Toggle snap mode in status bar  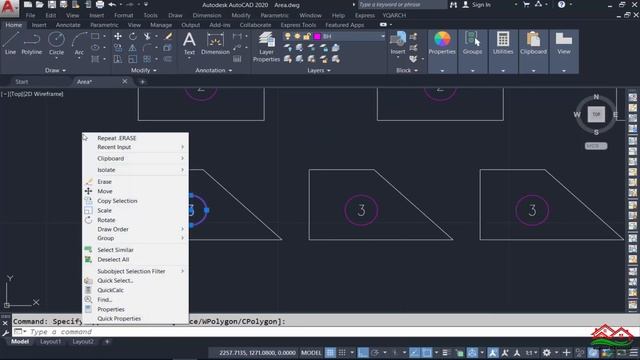(x=342, y=353)
